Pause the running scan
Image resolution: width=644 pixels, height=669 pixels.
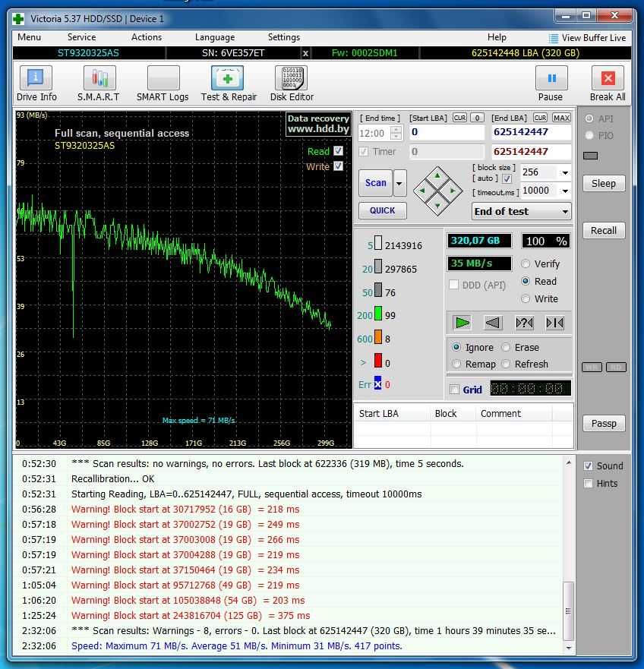pos(551,84)
